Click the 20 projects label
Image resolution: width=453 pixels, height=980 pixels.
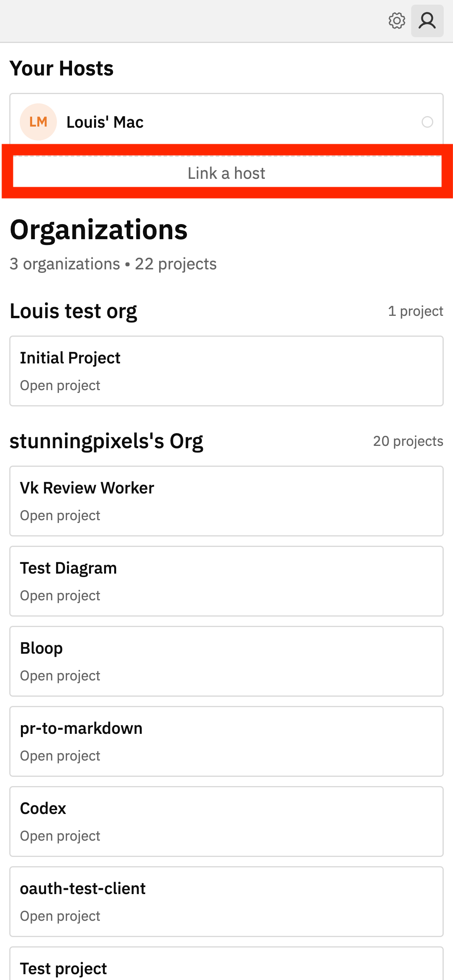coord(408,441)
